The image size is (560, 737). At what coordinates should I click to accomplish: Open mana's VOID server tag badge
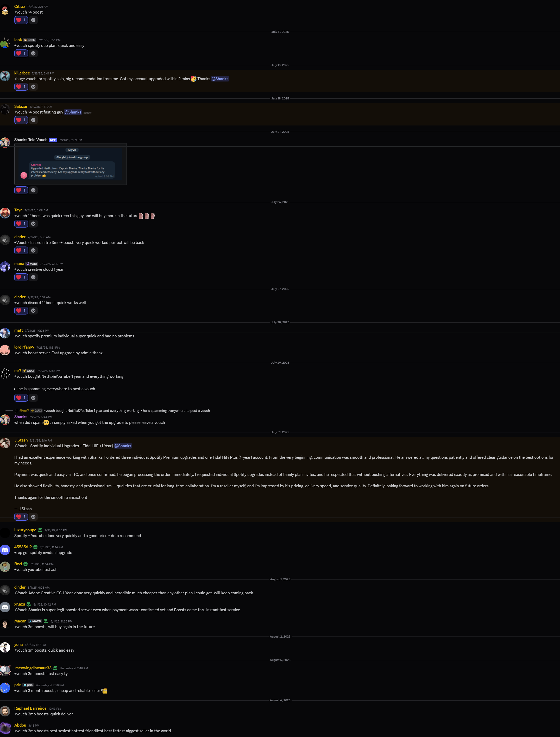click(32, 264)
